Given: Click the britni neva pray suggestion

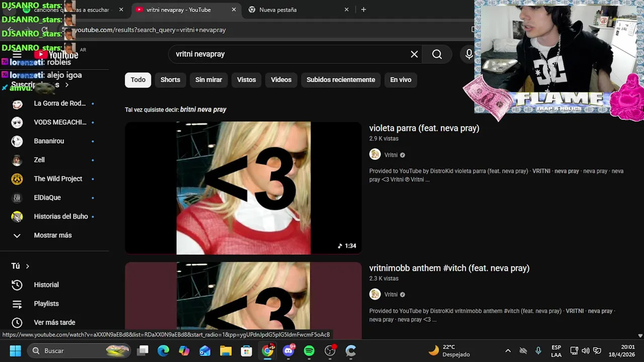Looking at the screenshot, I should click(203, 110).
